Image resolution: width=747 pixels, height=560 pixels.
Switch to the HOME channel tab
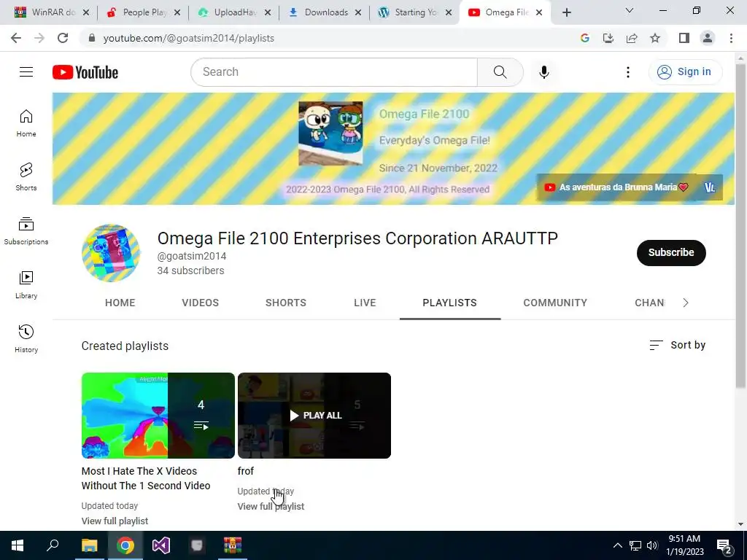click(120, 303)
